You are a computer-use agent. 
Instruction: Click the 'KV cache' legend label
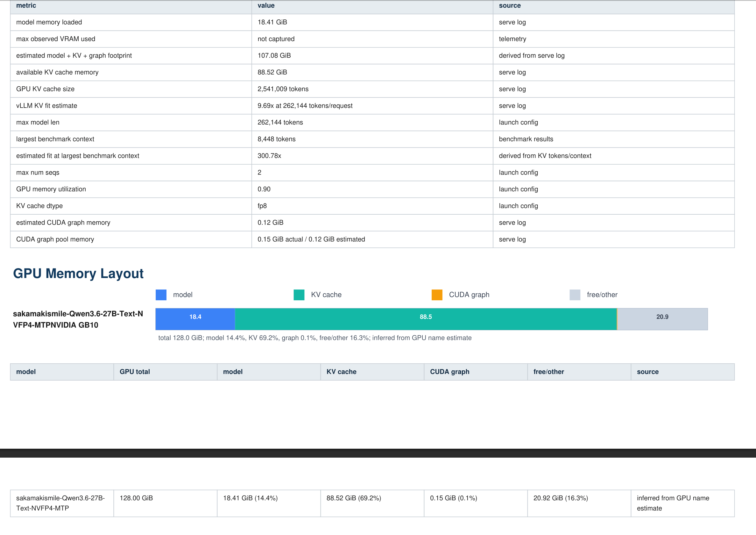[x=326, y=295]
